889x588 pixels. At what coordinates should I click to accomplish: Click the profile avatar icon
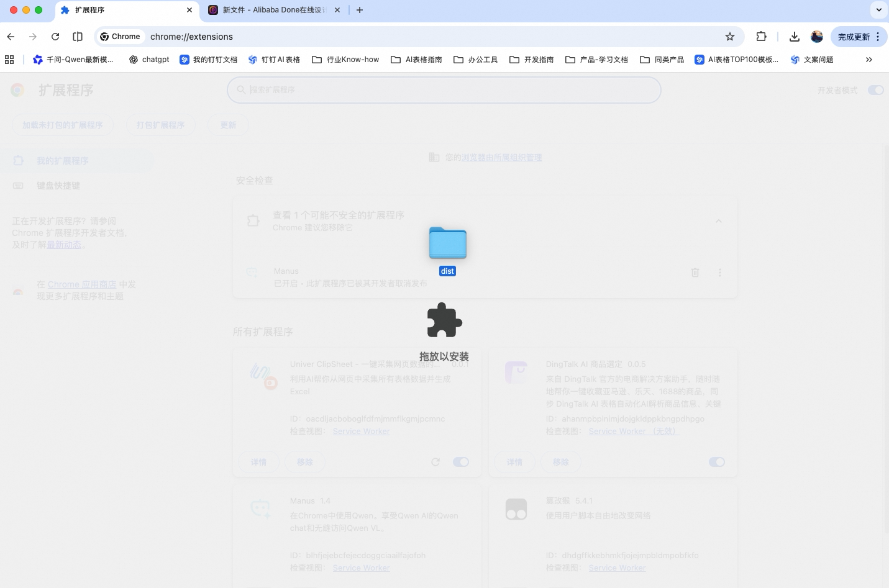coord(817,37)
